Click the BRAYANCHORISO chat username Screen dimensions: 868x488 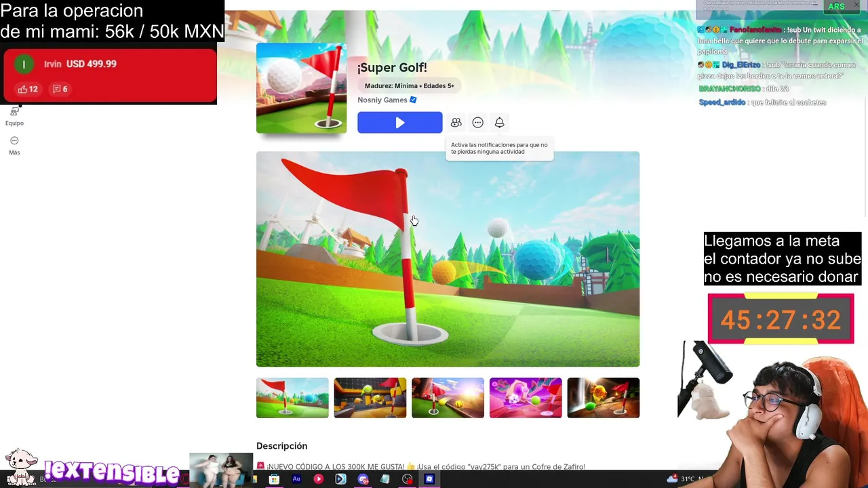[x=729, y=89]
